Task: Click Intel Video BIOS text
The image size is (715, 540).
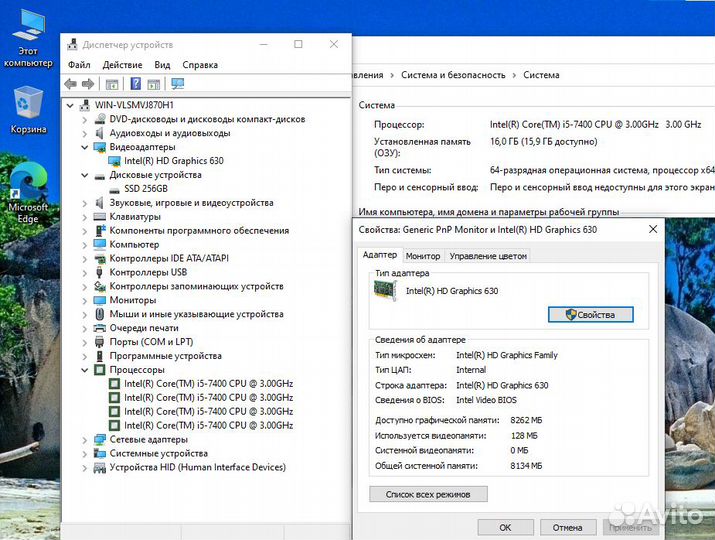Action: pyautogui.click(x=487, y=400)
